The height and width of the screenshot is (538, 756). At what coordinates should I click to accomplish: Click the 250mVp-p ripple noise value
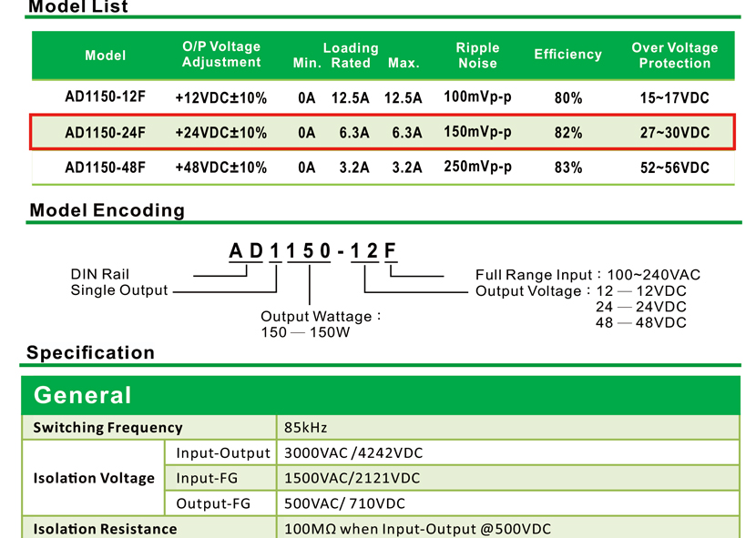pos(477,167)
